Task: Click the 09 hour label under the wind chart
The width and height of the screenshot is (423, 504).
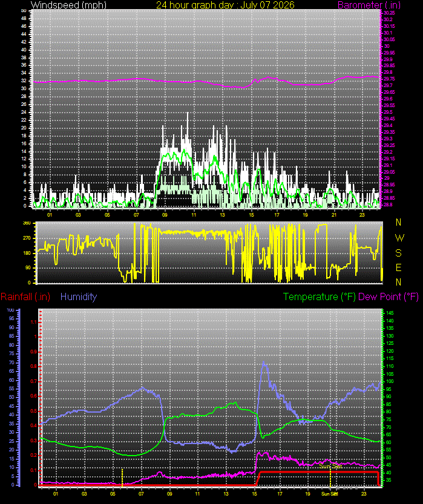Action: point(165,215)
